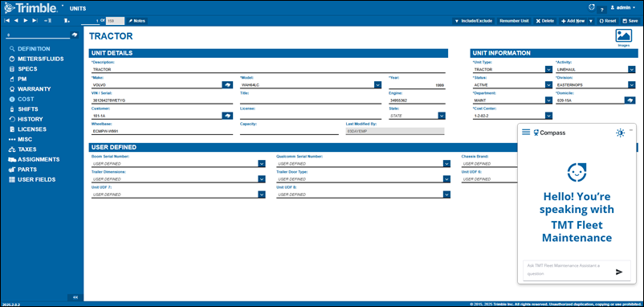Open the METERS/FLUIDS section
This screenshot has height=307, width=644.
click(40, 59)
